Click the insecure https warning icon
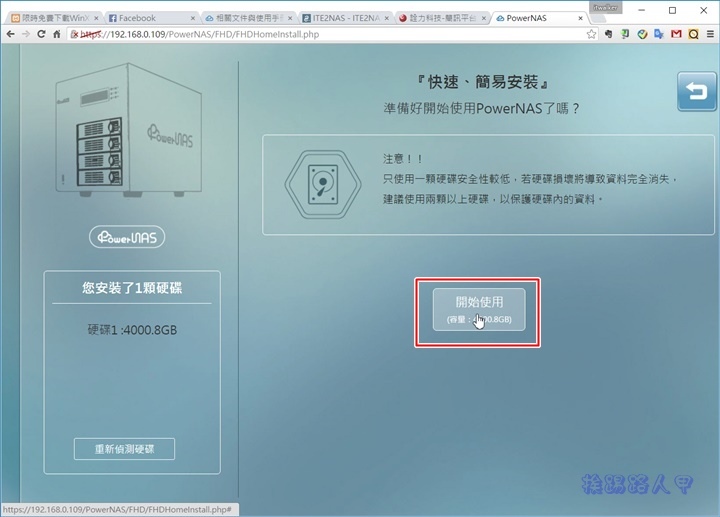720x517 pixels. click(x=74, y=34)
